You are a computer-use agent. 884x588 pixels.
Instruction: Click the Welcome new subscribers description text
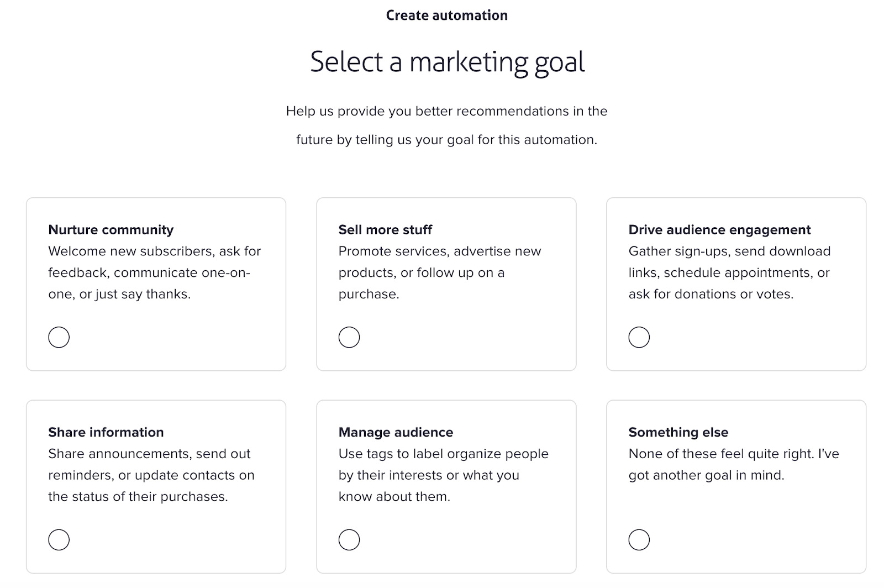pos(154,272)
